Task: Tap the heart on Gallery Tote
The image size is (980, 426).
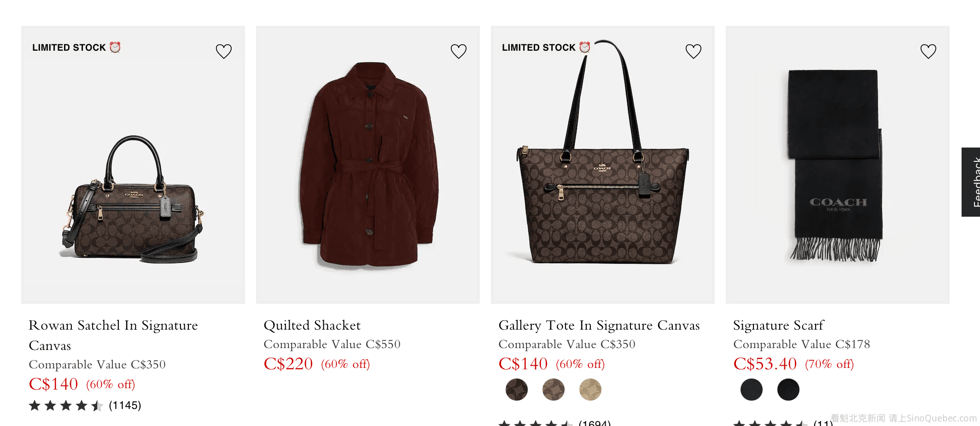Action: 694,51
